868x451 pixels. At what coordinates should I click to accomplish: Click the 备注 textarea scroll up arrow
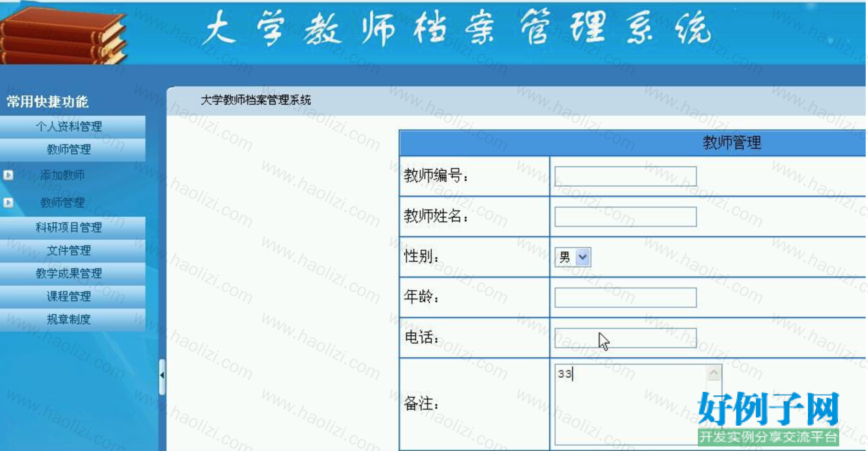714,372
